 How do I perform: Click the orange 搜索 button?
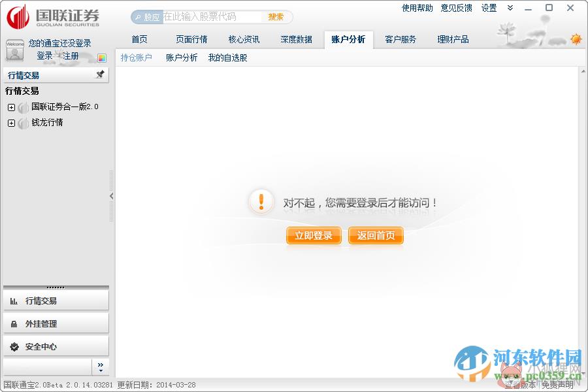[x=276, y=17]
